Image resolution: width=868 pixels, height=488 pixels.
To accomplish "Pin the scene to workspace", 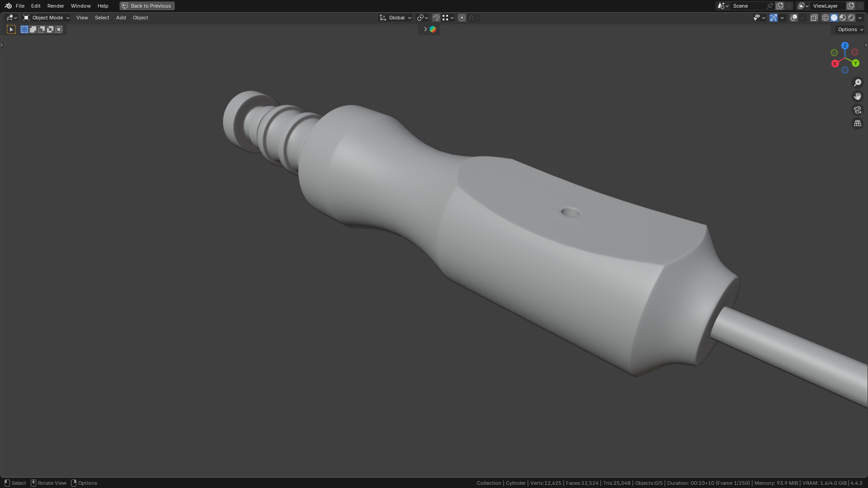I will (770, 6).
